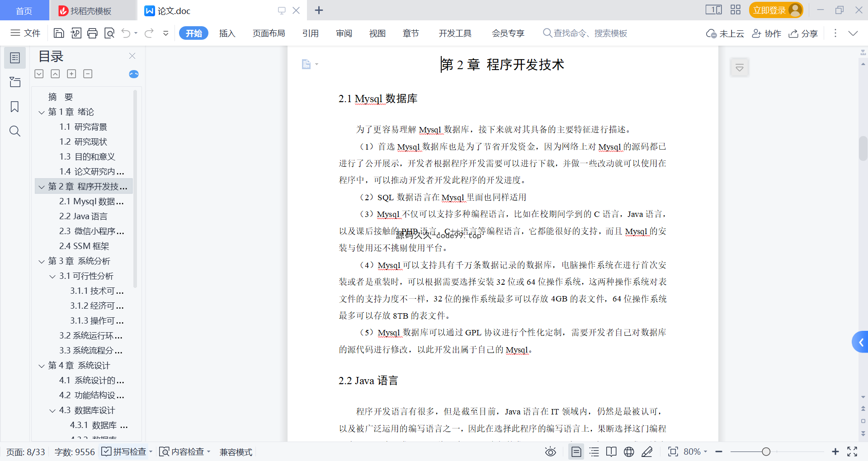Screen dimensions: 868x461
Task: Click the window layout grid icon in title bar
Action: 736,10
